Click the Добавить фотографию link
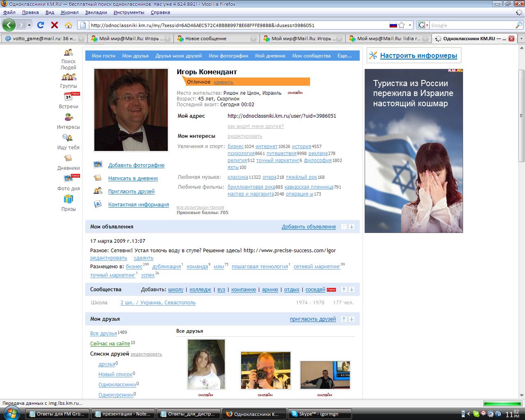525x420 pixels. [136, 165]
